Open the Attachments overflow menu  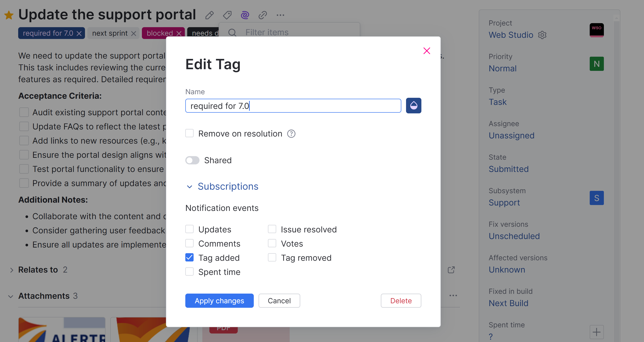tap(453, 295)
